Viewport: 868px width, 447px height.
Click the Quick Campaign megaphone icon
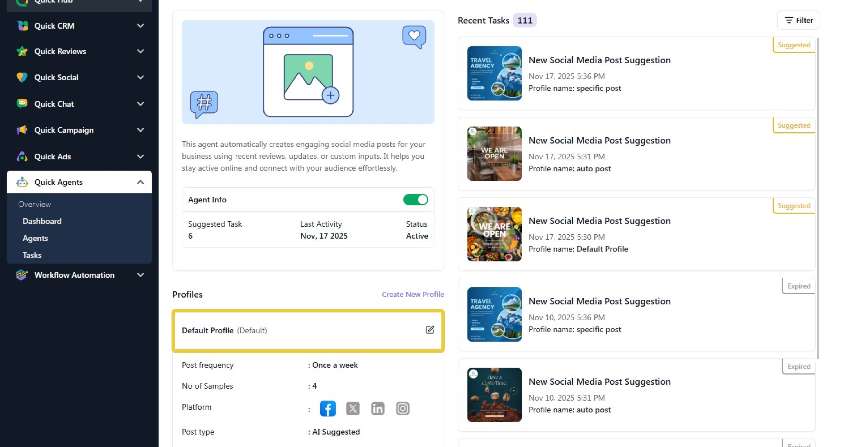[x=22, y=130]
